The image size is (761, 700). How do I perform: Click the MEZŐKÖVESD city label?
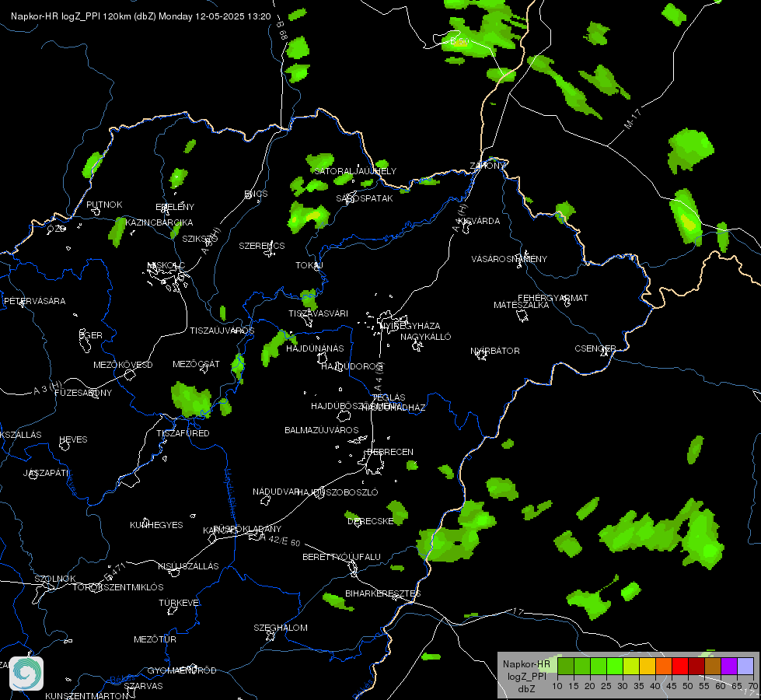click(123, 365)
